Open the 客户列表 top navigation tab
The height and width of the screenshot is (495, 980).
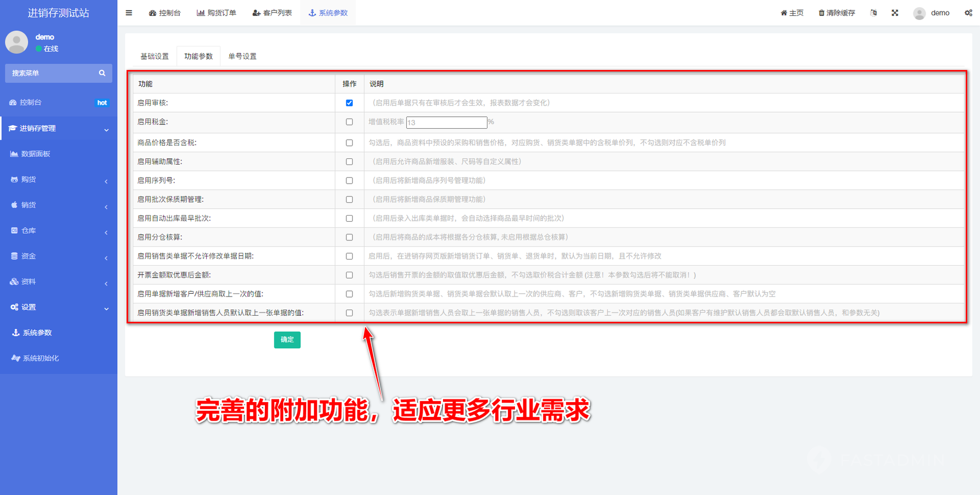272,13
